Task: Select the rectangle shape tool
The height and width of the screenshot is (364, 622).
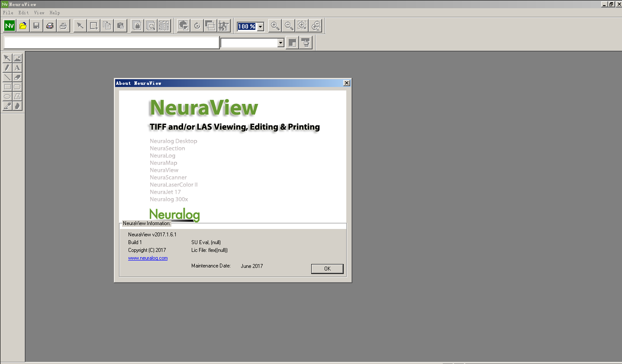Action: point(7,87)
